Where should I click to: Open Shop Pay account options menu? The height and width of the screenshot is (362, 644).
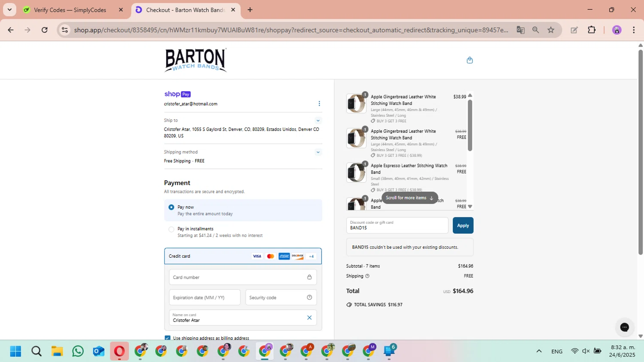[319, 103]
